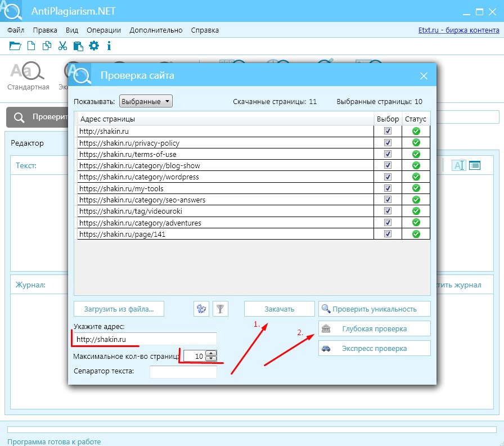Screen dimensions: 504x446
Task: Click the info 'i' toolbar icon
Action: point(109,46)
